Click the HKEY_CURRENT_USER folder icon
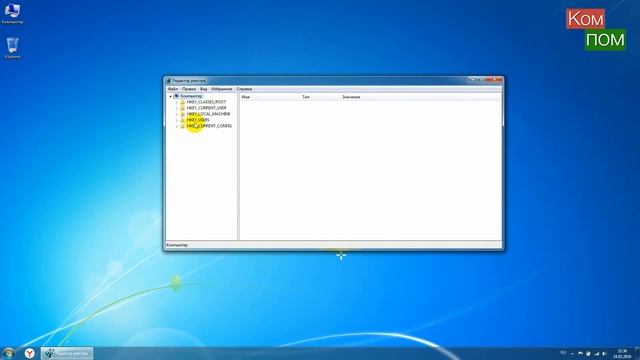Viewport: 640px width, 360px height. click(x=182, y=108)
